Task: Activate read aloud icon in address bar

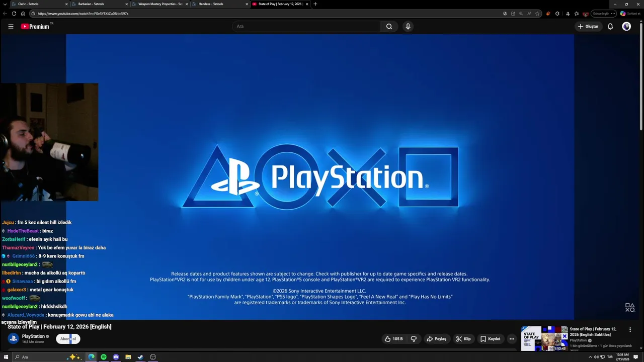Action: tap(529, 14)
